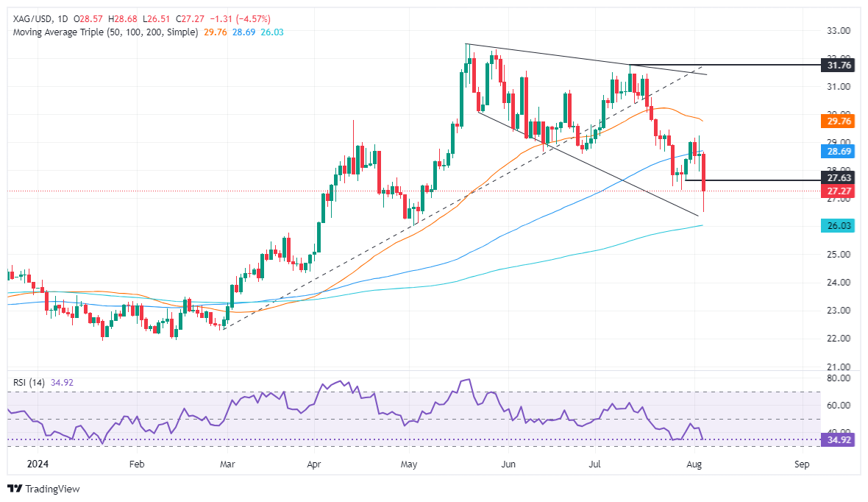Click the 80.00 RSI scale value
868x502 pixels.
click(839, 378)
